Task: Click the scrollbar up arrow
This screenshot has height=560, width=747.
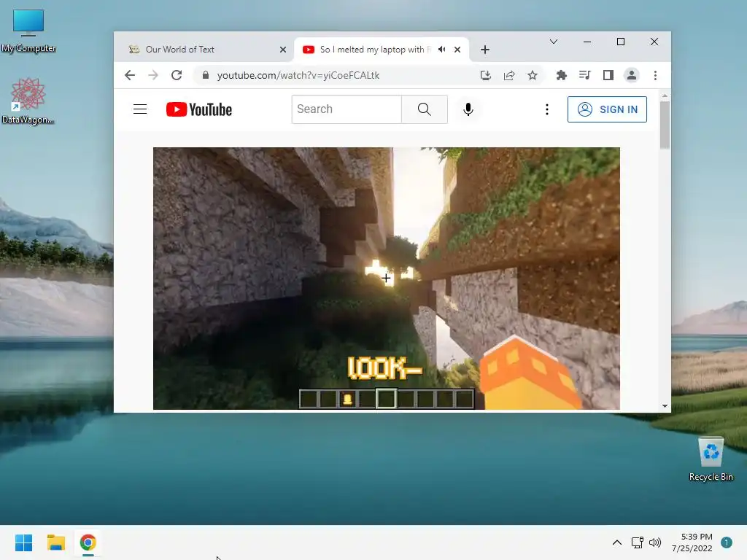Action: [665, 96]
